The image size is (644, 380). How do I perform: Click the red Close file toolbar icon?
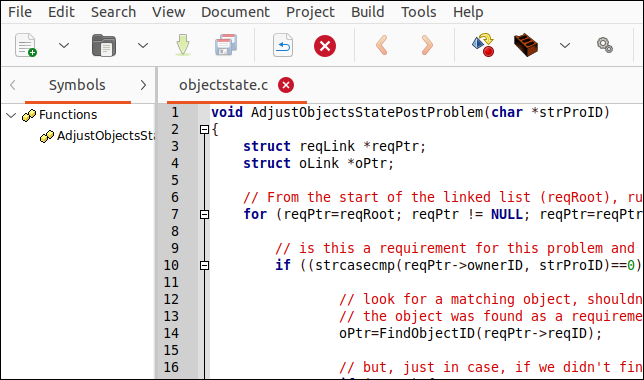325,46
